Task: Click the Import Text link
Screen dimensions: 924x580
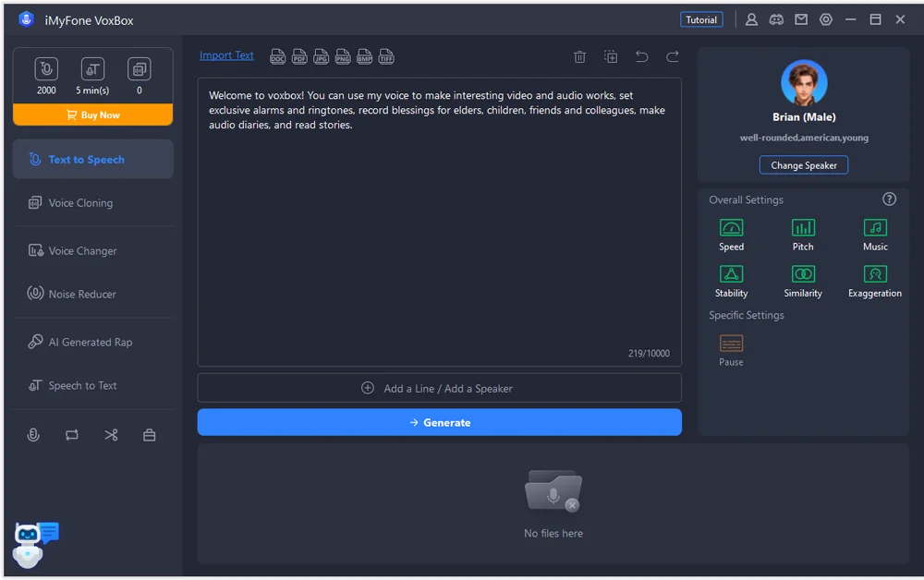Action: click(226, 55)
